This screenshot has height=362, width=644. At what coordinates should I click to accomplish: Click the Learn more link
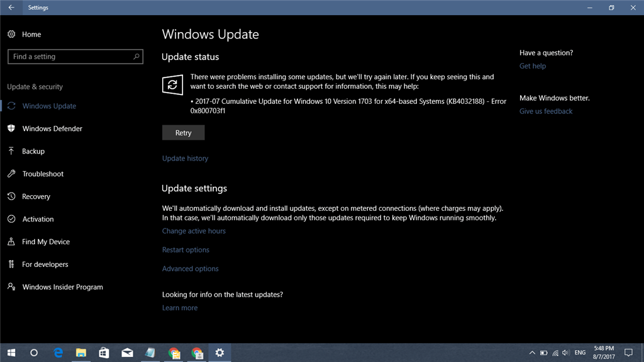(x=180, y=308)
